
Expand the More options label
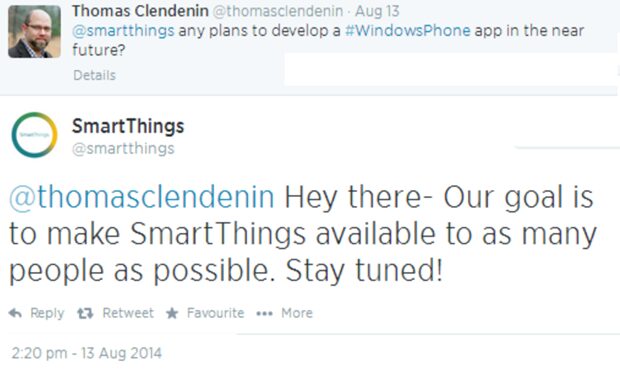tap(297, 313)
